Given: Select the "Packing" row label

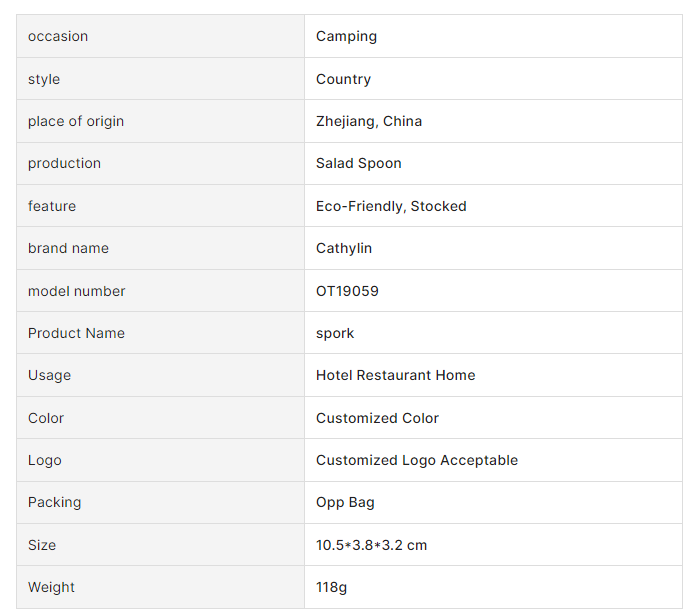Looking at the screenshot, I should click(x=54, y=502).
